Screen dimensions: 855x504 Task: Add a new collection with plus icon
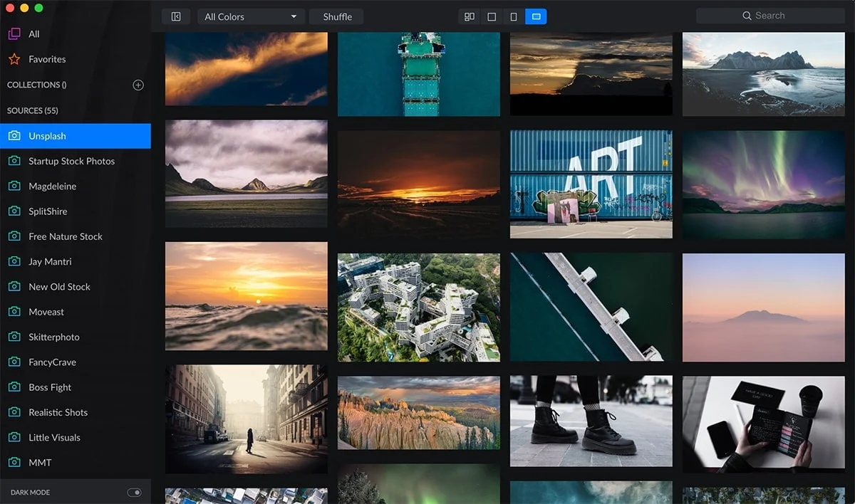[138, 85]
